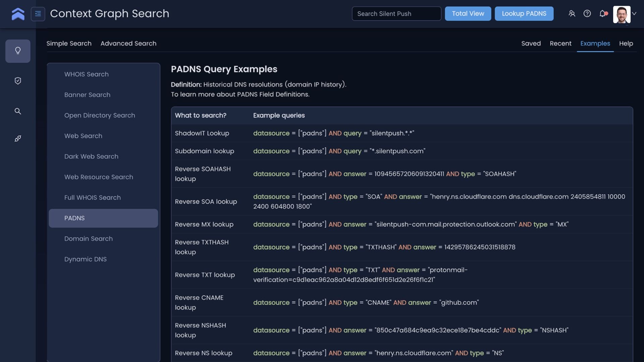Select Dark Web Search example category
644x362 pixels.
tap(103, 157)
